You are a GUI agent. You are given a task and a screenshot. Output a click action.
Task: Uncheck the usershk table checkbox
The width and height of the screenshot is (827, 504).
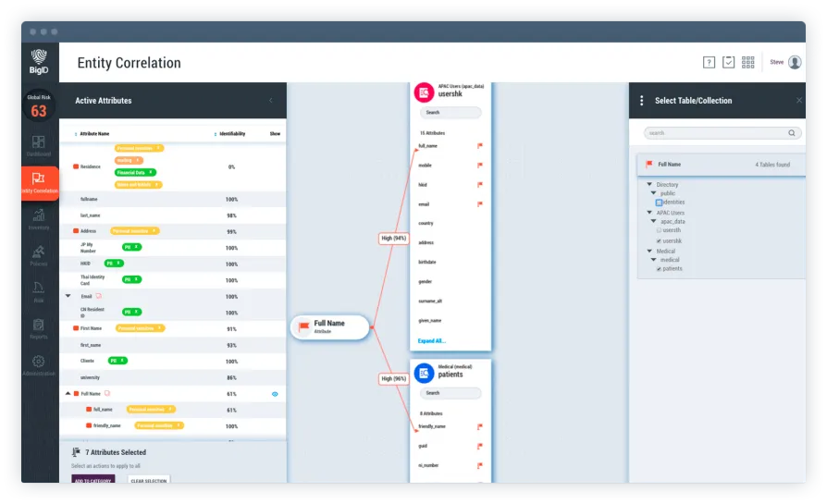pos(659,240)
